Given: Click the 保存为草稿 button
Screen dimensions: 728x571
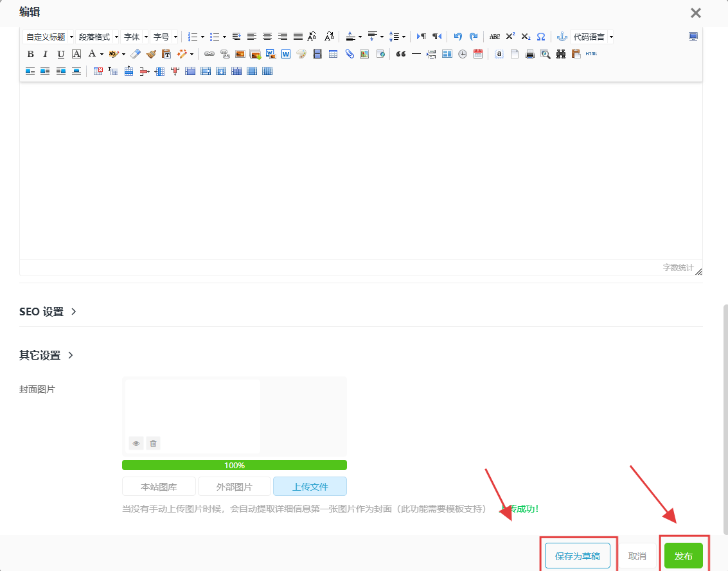Looking at the screenshot, I should point(577,556).
